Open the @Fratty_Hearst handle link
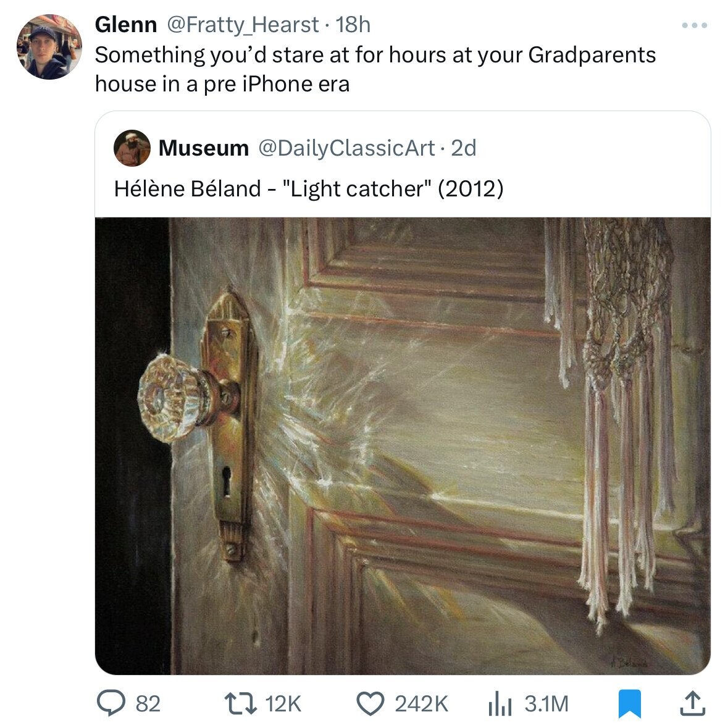Viewport: 728px width, 725px height. click(x=242, y=25)
